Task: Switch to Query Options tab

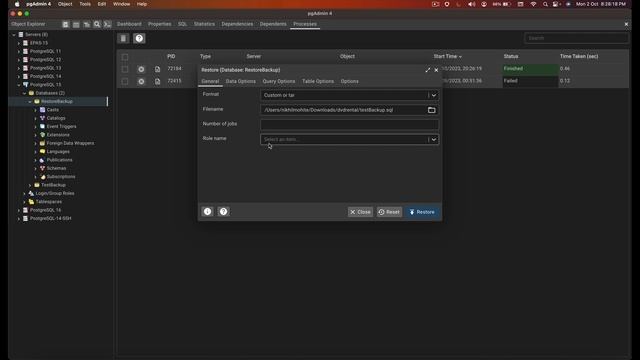Action: [279, 81]
